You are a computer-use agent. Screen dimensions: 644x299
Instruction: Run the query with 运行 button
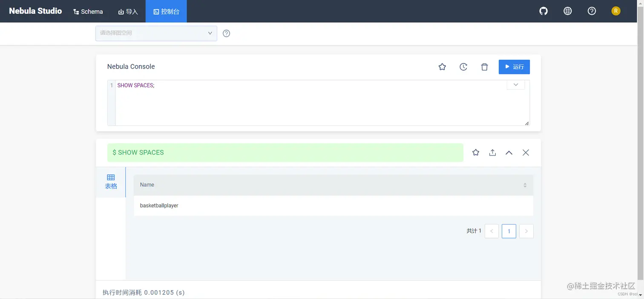[x=514, y=67]
